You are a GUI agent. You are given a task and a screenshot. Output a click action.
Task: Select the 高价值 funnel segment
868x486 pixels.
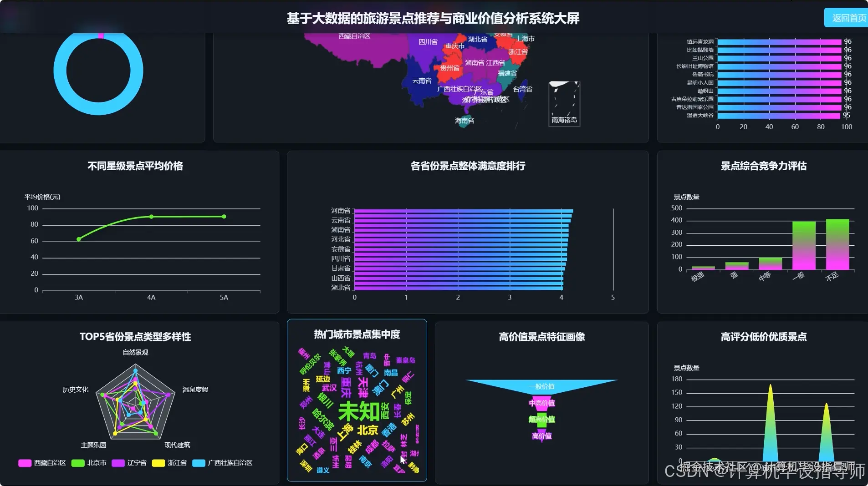click(541, 435)
